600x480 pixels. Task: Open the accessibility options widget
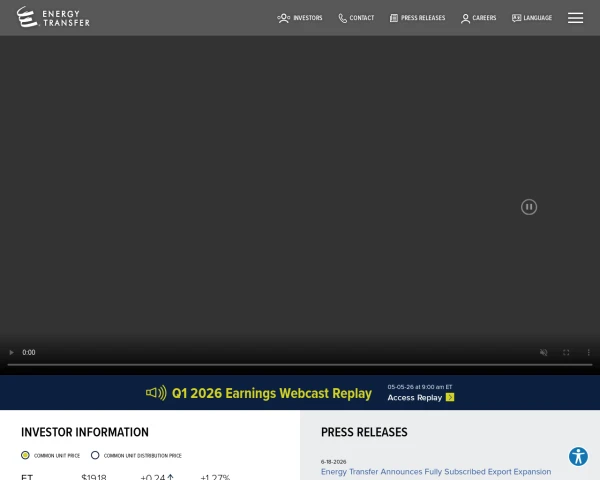coord(578,456)
